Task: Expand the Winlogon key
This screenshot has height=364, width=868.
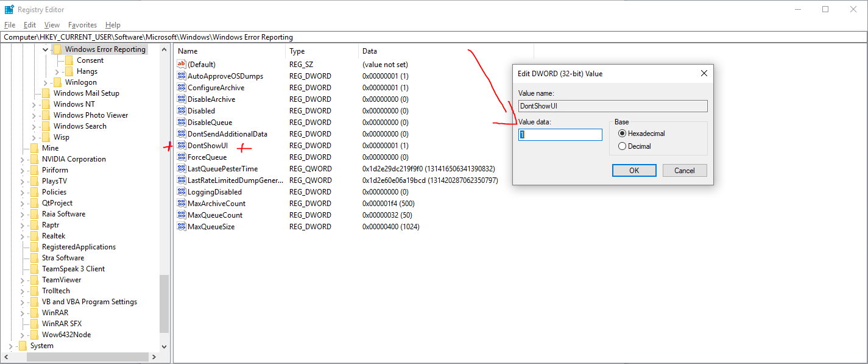Action: pos(46,82)
